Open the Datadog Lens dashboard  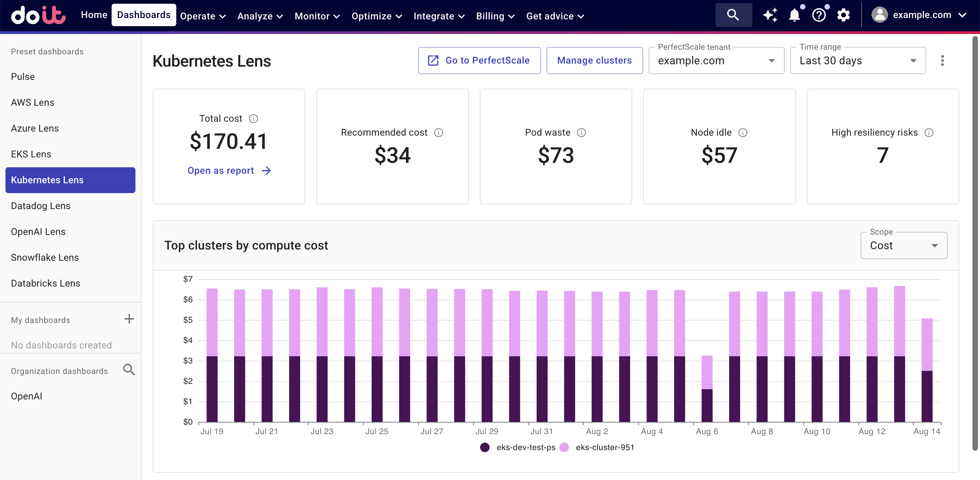(70, 206)
